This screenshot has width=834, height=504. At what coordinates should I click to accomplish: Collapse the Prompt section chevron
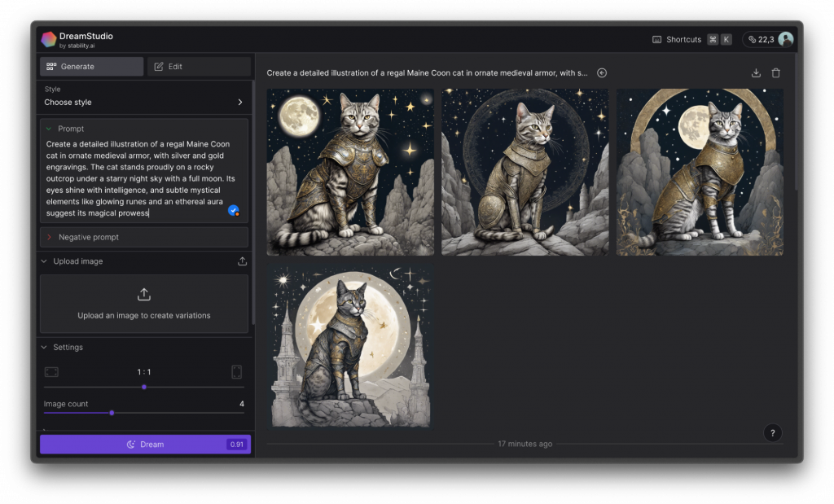click(x=49, y=129)
